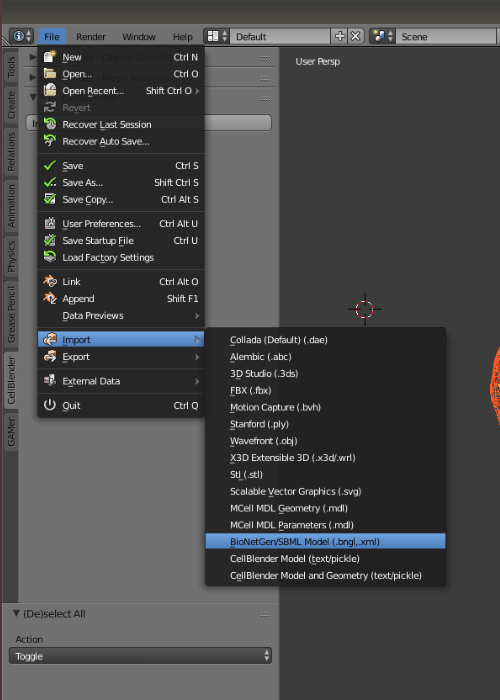Click the External Data icon
Image resolution: width=500 pixels, height=700 pixels.
click(x=50, y=381)
